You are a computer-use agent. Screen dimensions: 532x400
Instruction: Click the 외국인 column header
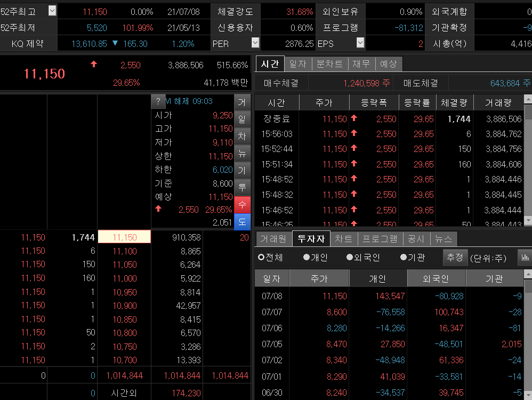point(436,278)
